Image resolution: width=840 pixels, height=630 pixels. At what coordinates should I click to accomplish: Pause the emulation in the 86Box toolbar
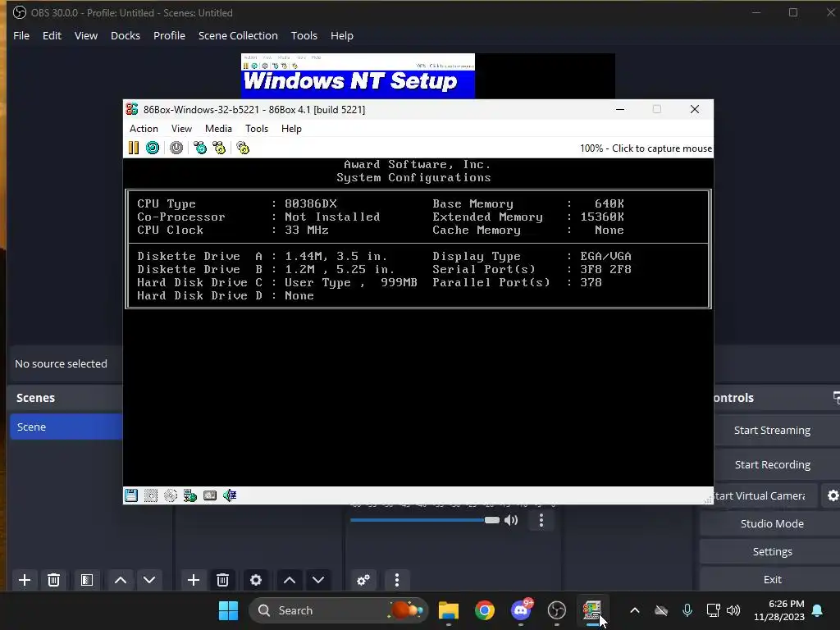point(134,148)
